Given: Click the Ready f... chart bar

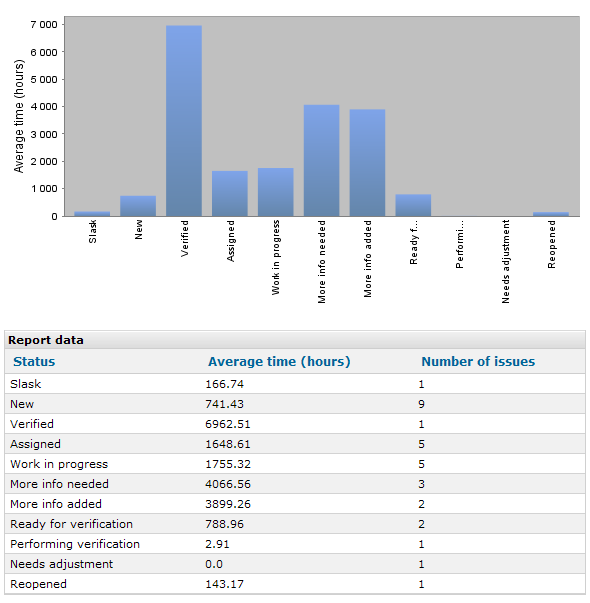Looking at the screenshot, I should tap(413, 205).
